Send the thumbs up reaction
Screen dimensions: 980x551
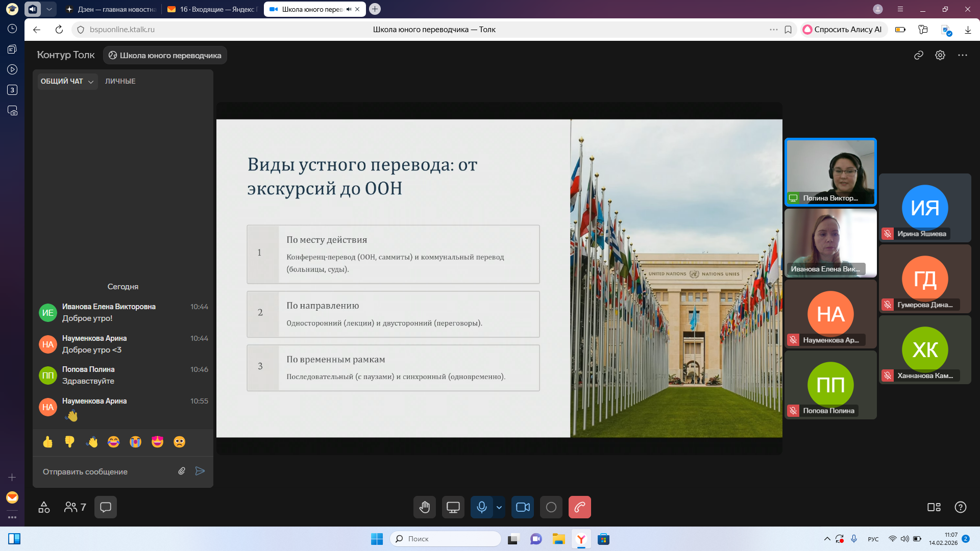tap(48, 442)
